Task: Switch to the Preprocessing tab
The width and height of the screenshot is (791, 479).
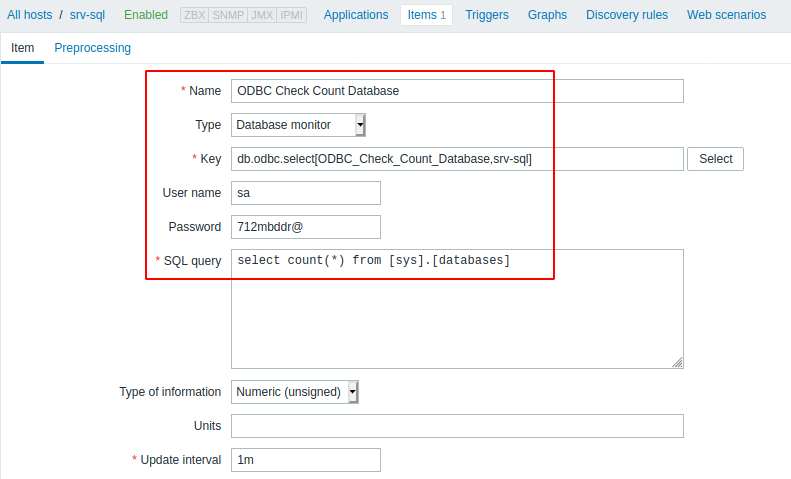Action: [x=92, y=48]
